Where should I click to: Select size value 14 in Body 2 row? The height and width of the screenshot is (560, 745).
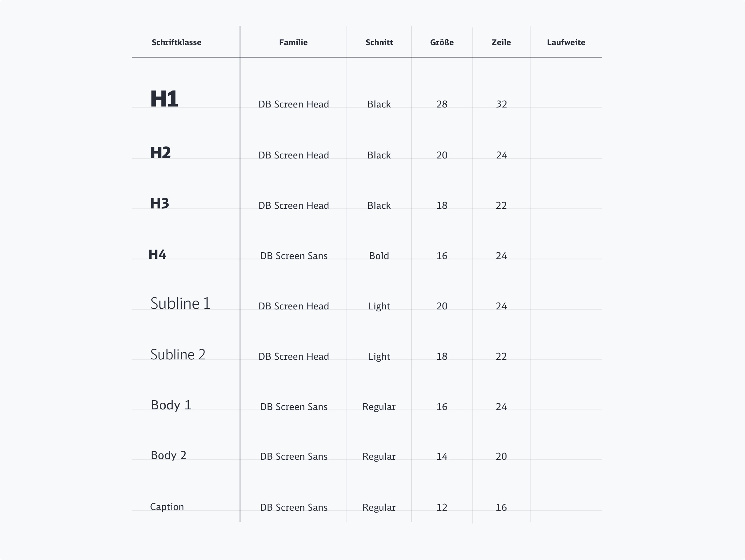click(441, 457)
